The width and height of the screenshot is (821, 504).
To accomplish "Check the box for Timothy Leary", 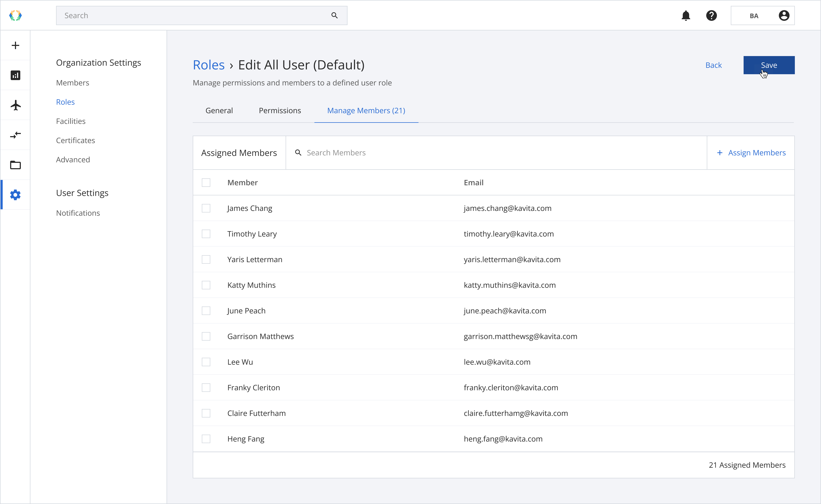I will 206,234.
